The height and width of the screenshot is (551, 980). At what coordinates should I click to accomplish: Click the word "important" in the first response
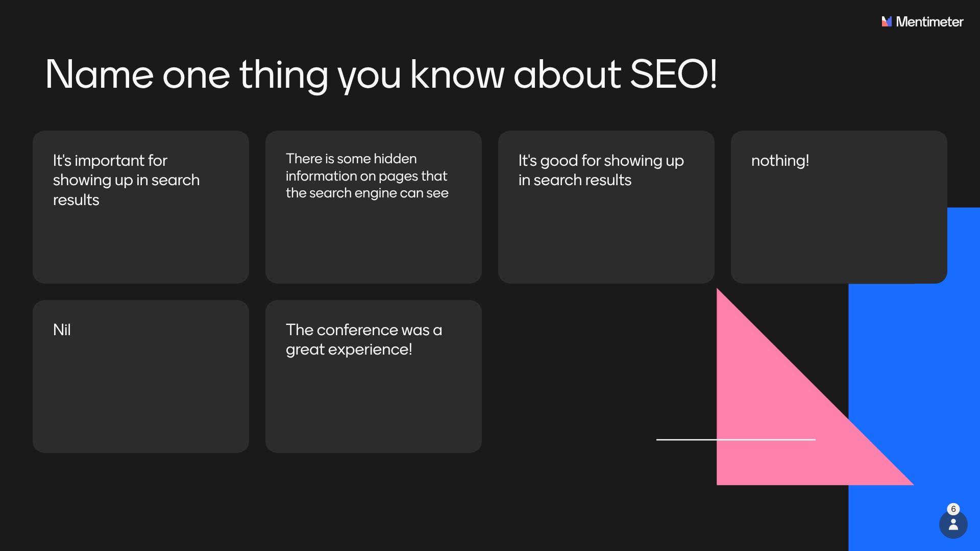110,161
